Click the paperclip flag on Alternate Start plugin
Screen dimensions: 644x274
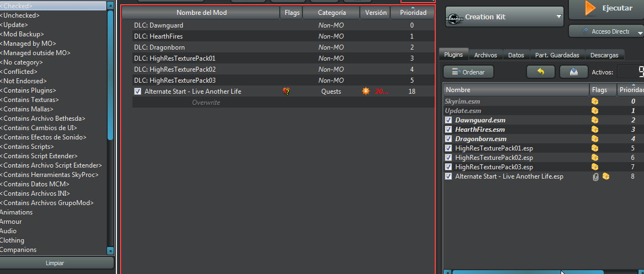(595, 177)
